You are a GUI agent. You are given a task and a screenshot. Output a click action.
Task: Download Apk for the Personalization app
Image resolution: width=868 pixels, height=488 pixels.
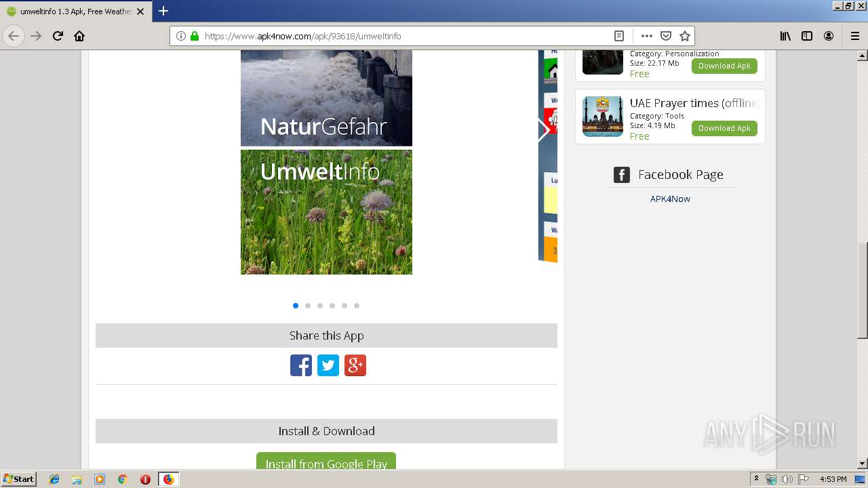tap(724, 66)
